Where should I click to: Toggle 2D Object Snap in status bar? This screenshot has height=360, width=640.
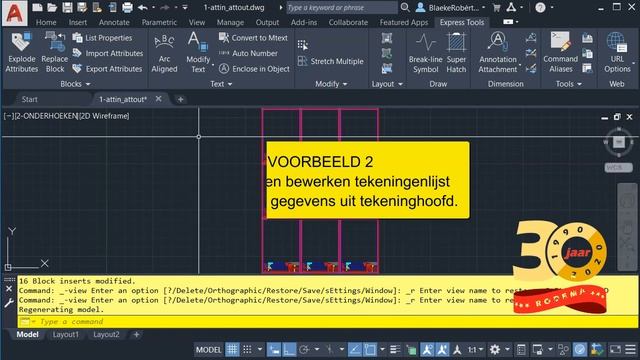370,350
